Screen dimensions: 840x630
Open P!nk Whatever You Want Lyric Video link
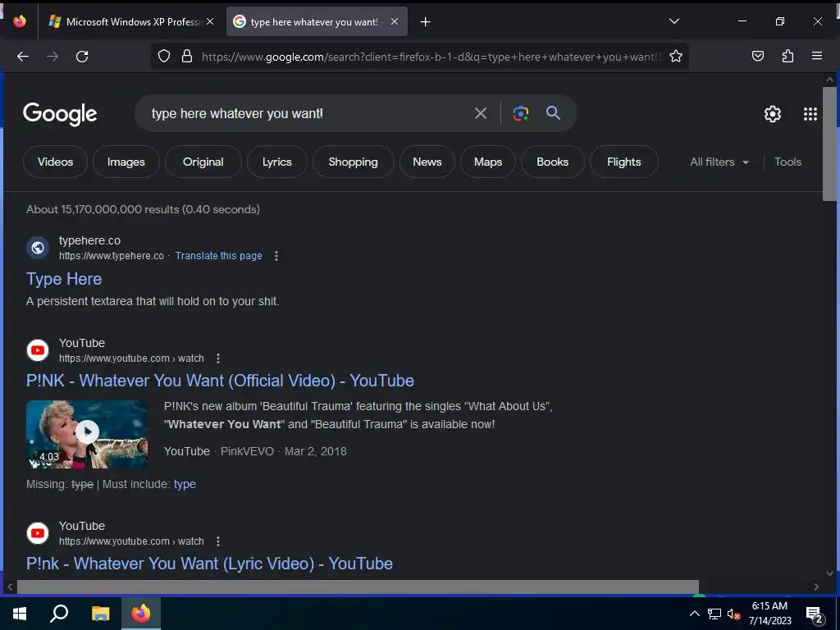coord(209,564)
